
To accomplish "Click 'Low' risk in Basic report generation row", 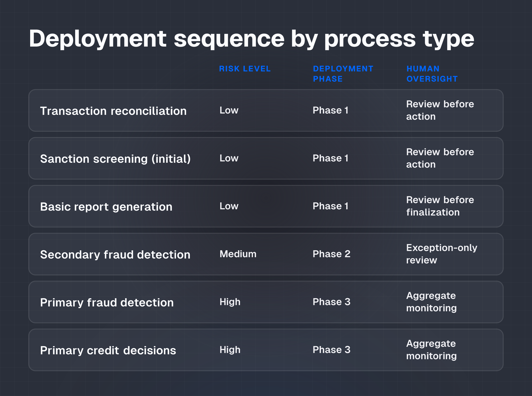I will point(229,206).
